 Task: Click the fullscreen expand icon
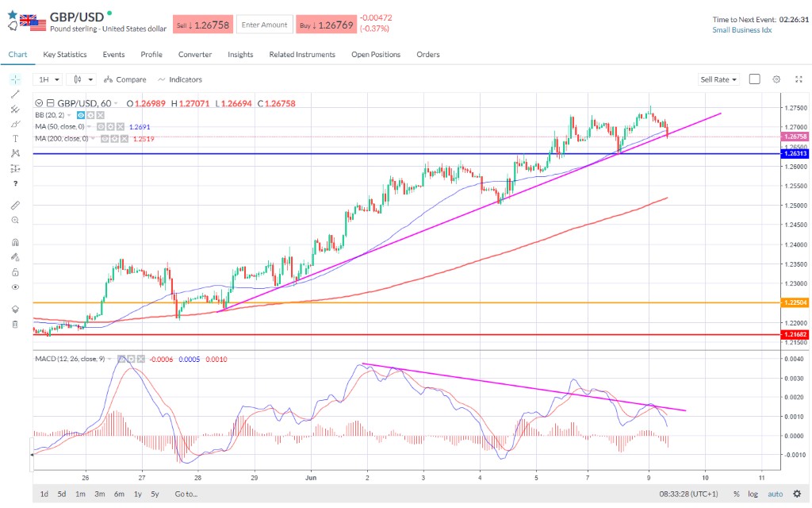point(799,79)
